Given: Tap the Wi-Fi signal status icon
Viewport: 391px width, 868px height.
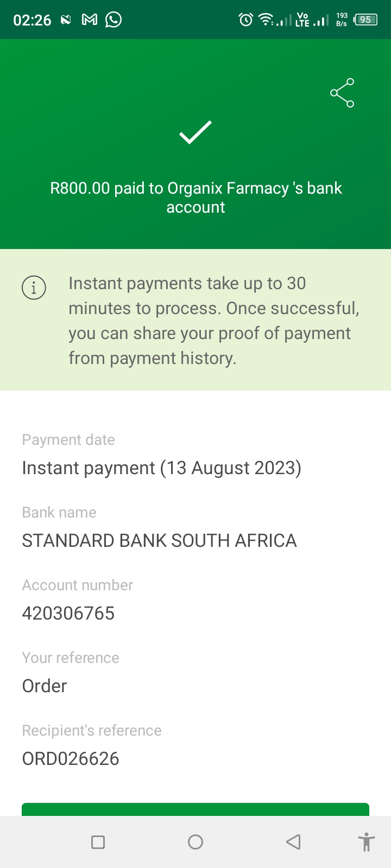Looking at the screenshot, I should [266, 20].
